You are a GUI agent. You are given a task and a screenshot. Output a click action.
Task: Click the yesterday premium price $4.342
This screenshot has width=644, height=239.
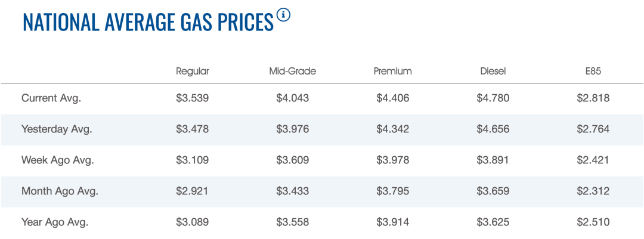tap(392, 129)
